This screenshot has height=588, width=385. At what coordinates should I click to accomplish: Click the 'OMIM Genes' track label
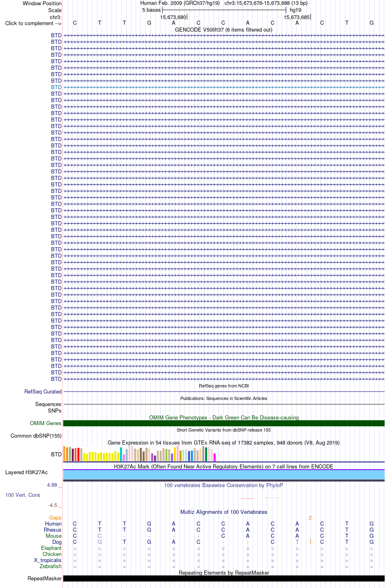pos(46,423)
